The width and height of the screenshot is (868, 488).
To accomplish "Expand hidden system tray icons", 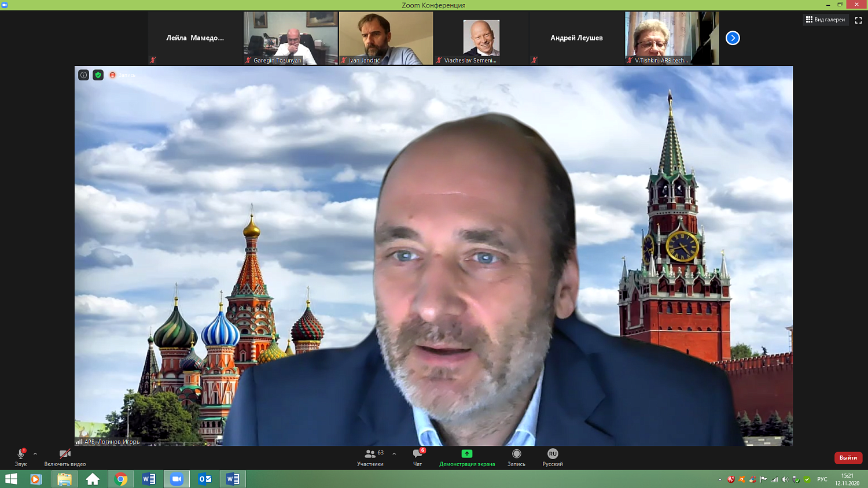I will point(720,479).
